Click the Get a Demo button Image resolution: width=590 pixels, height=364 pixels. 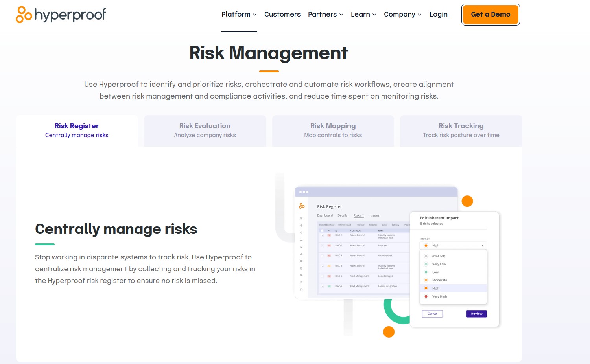[x=490, y=14]
